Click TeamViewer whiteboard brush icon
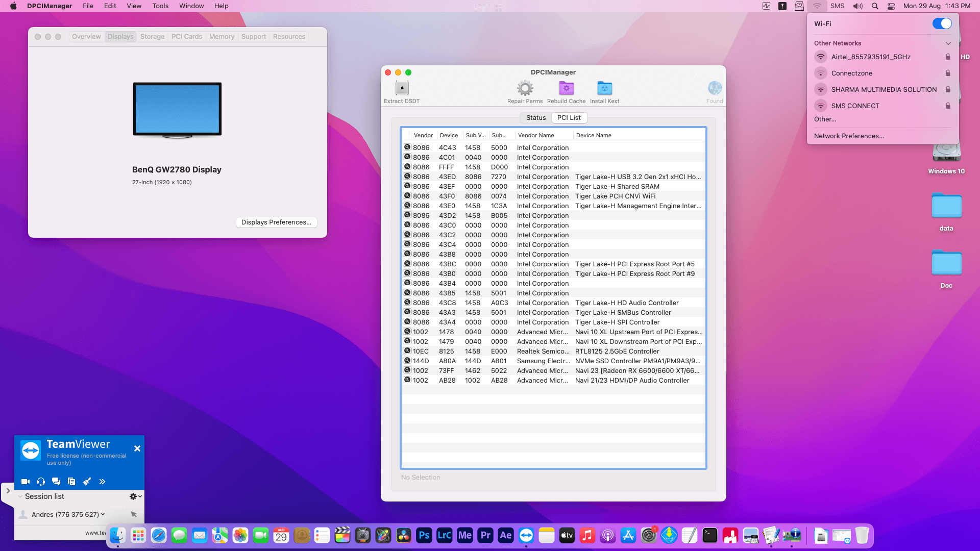980x551 pixels. [x=87, y=482]
